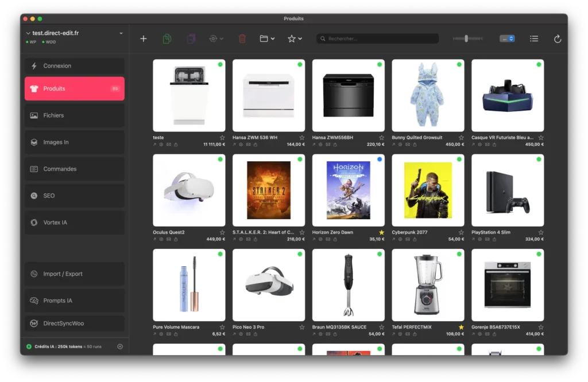Click the open-link arrow under PlayStation 4 Slim
Image resolution: width=588 pixels, height=382 pixels.
pos(473,239)
